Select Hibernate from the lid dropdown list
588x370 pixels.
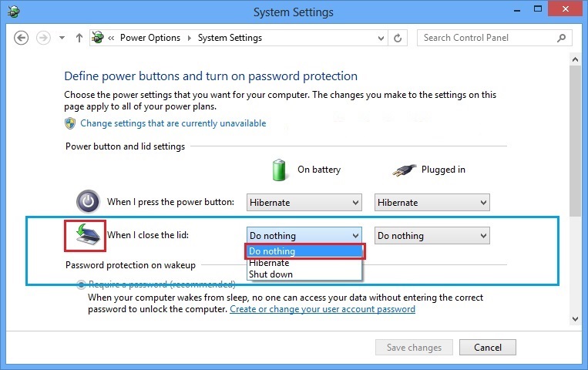coord(269,263)
